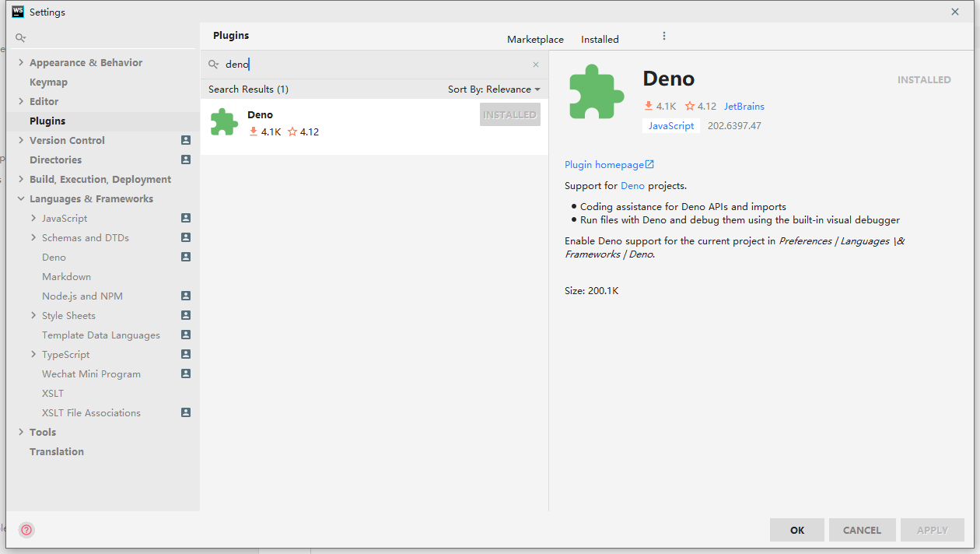This screenshot has height=554, width=980.
Task: Click the plugin search magnifier icon
Action: click(x=214, y=65)
